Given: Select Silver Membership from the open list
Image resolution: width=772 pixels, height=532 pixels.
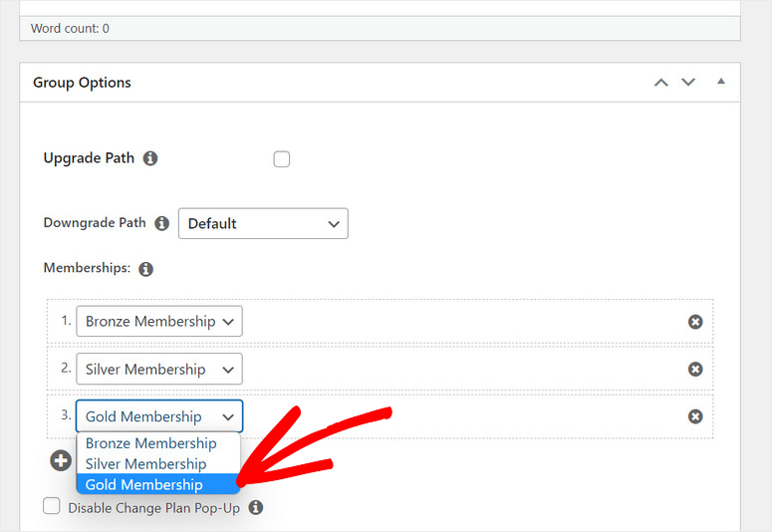Looking at the screenshot, I should (146, 464).
